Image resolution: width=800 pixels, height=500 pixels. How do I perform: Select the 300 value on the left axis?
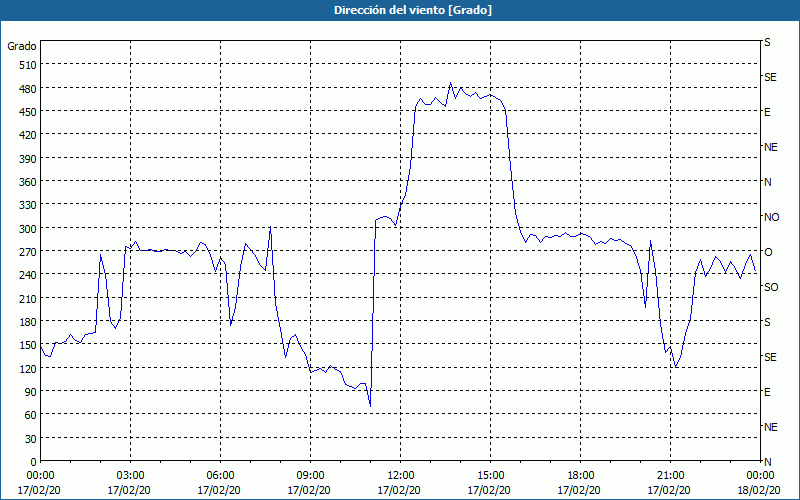point(29,229)
